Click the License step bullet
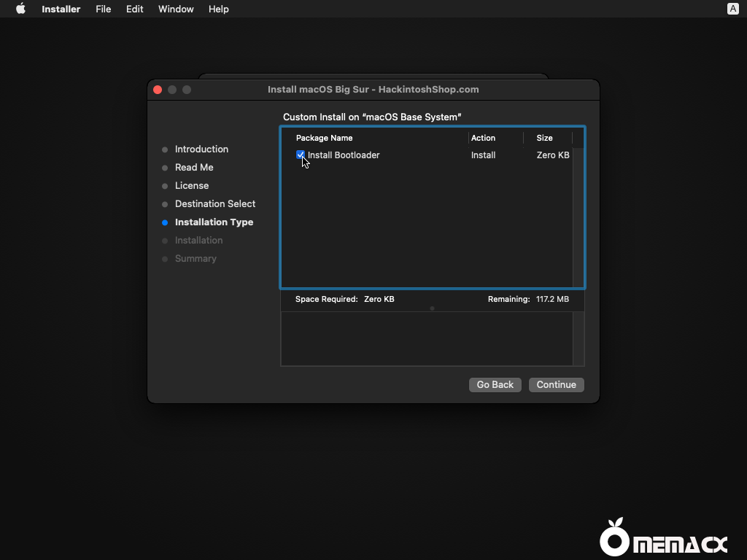Viewport: 747px width, 560px height. tap(164, 186)
